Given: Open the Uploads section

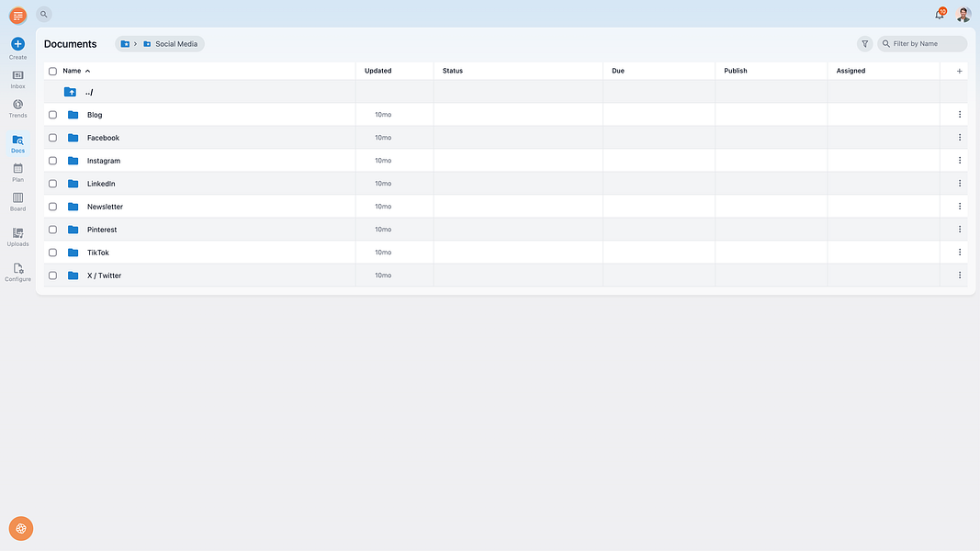Looking at the screenshot, I should [x=17, y=233].
